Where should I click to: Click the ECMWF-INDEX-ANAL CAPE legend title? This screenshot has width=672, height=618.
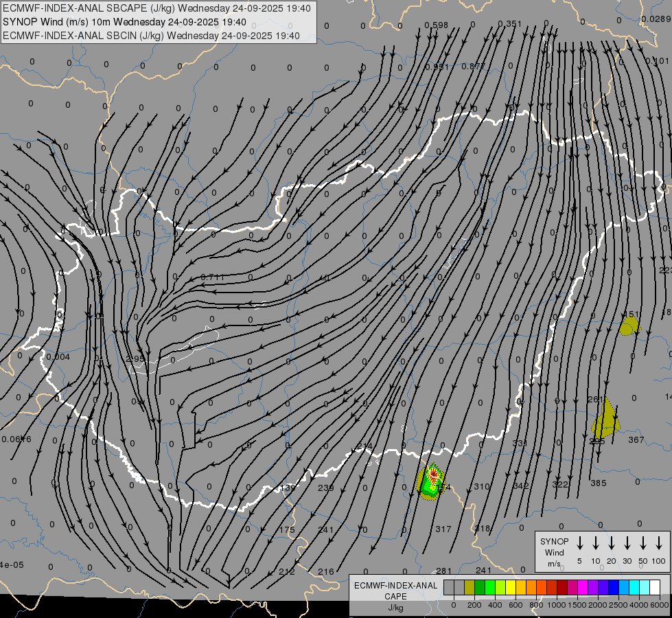pyautogui.click(x=395, y=591)
